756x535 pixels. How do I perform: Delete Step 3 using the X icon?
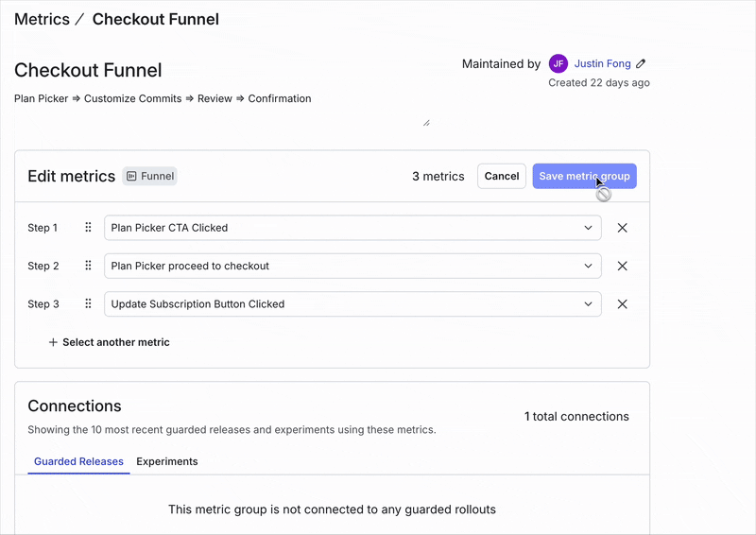[x=622, y=304]
